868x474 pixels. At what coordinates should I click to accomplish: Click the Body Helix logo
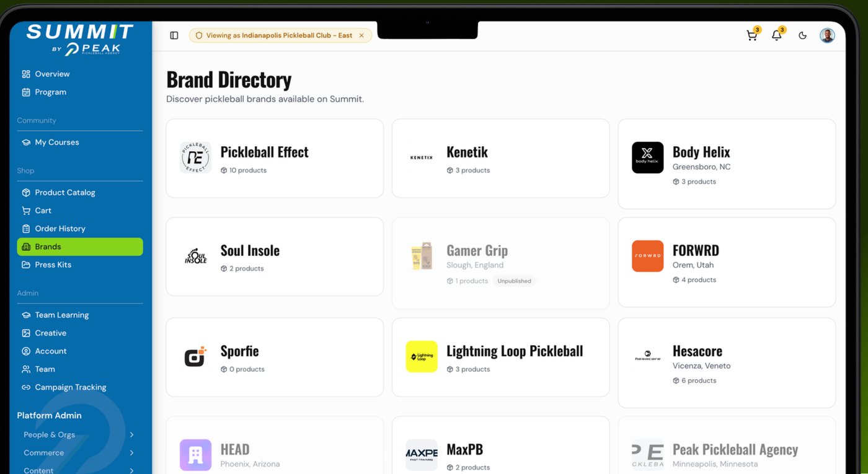coord(647,157)
